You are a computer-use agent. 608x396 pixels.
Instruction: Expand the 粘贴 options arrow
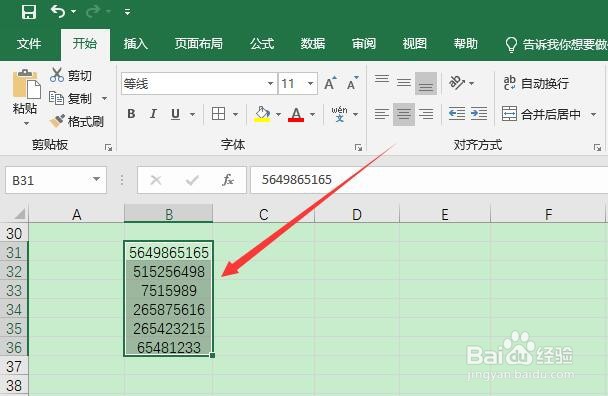pos(26,124)
